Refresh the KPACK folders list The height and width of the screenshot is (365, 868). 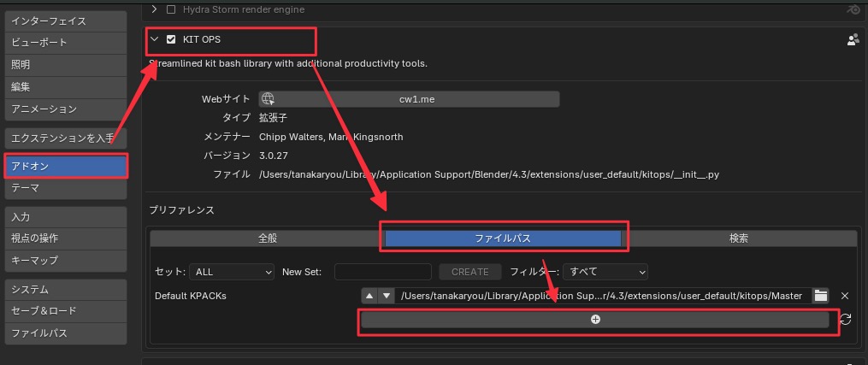point(845,319)
